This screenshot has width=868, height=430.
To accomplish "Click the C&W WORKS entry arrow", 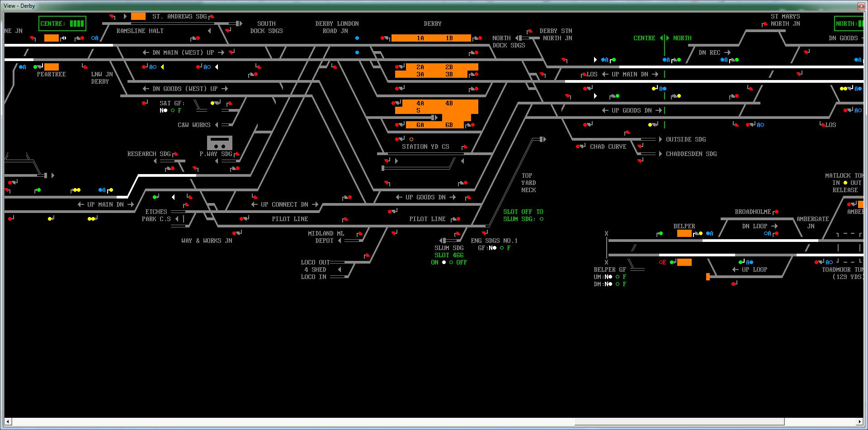I will click(x=217, y=125).
